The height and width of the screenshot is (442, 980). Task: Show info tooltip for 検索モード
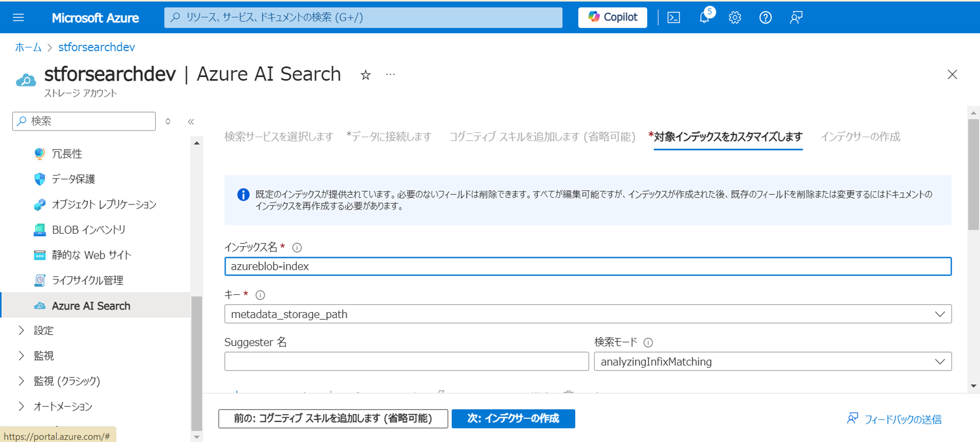pos(648,343)
